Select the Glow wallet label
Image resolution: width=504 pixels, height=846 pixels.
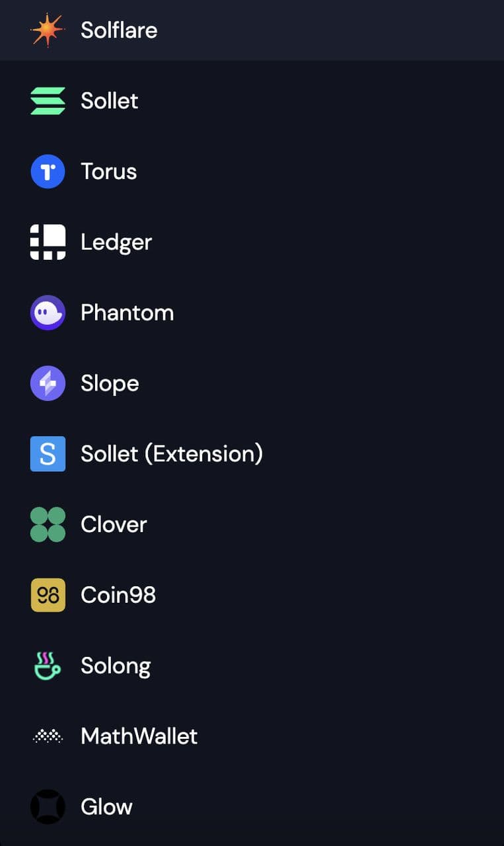click(x=106, y=807)
